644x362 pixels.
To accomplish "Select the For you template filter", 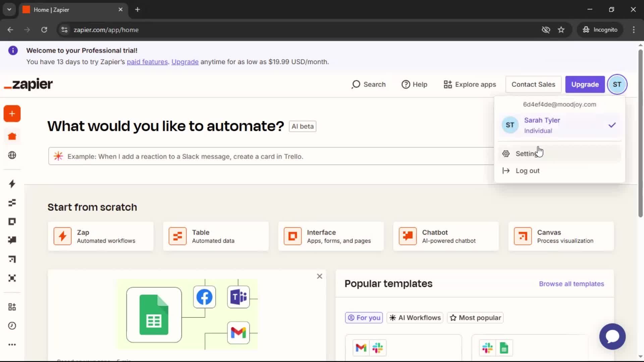I will [364, 318].
